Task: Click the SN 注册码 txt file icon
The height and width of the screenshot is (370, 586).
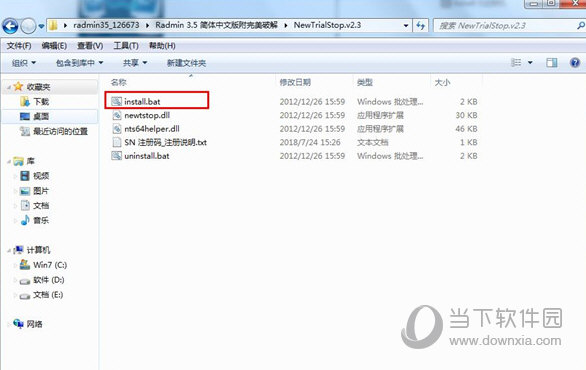Action: coord(117,142)
